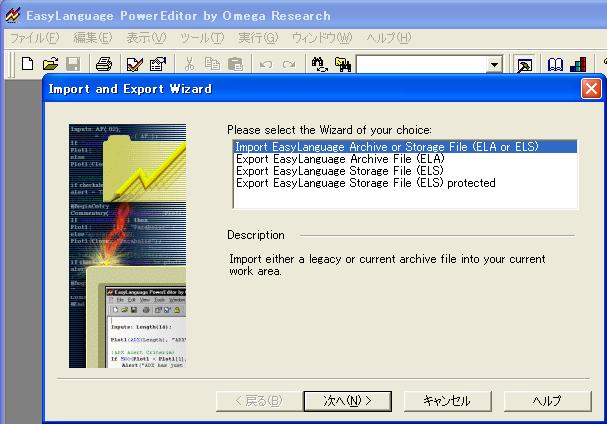This screenshot has height=425, width=607.
Task: Open the 表示(V) menu
Action: point(146,38)
